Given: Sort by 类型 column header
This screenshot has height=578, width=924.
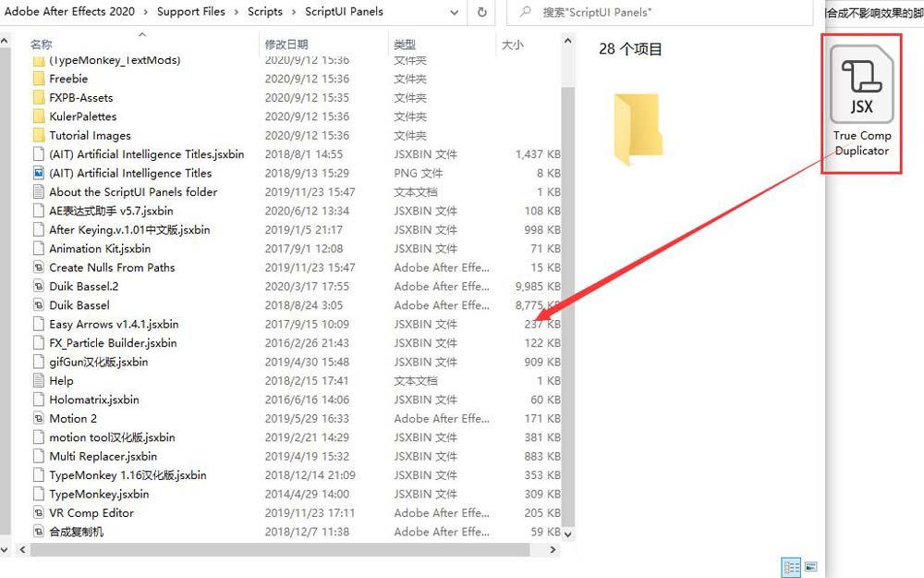Looking at the screenshot, I should pos(405,44).
